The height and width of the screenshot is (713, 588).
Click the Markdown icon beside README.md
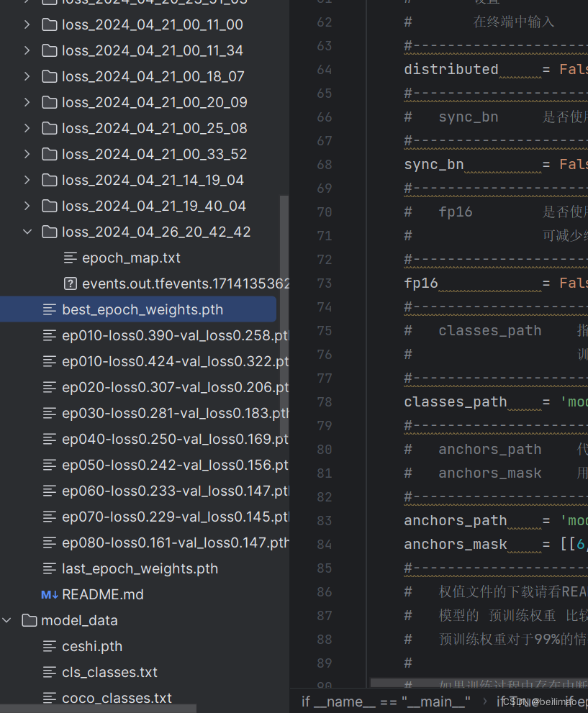48,594
